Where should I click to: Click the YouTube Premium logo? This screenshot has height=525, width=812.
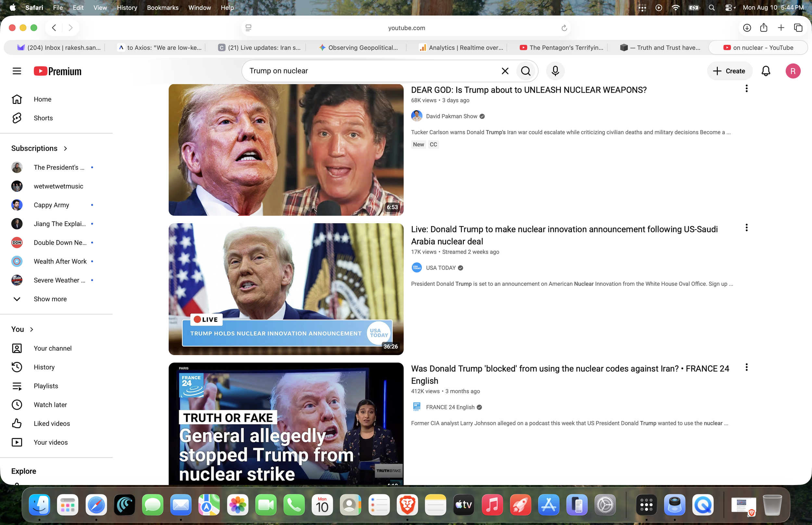(x=57, y=71)
